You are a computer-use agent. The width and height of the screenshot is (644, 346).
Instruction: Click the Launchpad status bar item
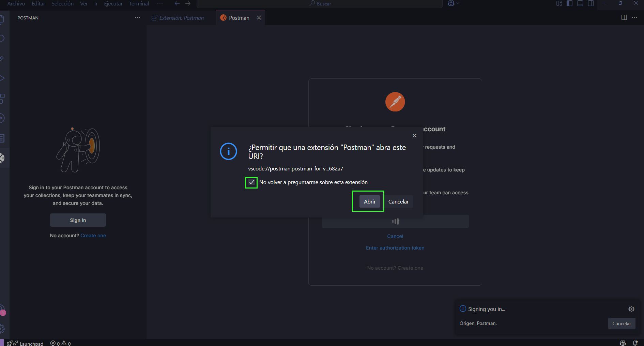click(x=26, y=343)
